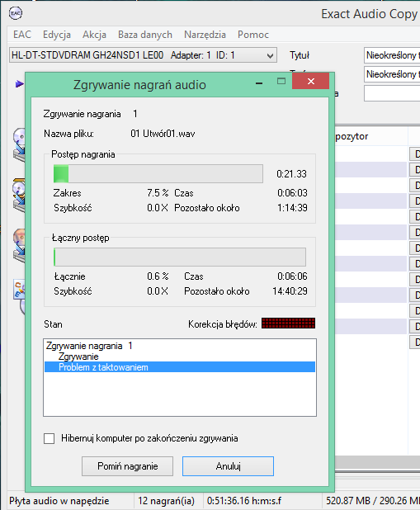This screenshot has height=510, width=420.
Task: Minimize the Zgrywanie nagrań audio dialog
Action: click(x=259, y=83)
